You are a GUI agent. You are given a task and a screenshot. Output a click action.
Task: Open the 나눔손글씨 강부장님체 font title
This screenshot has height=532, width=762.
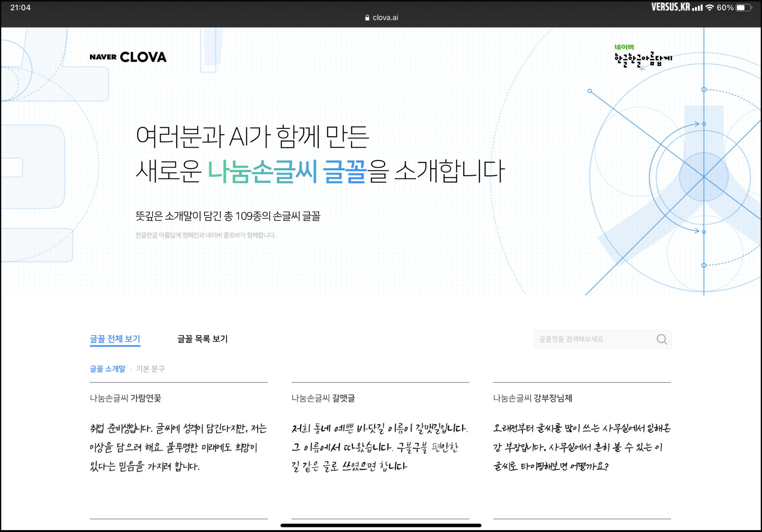[533, 398]
